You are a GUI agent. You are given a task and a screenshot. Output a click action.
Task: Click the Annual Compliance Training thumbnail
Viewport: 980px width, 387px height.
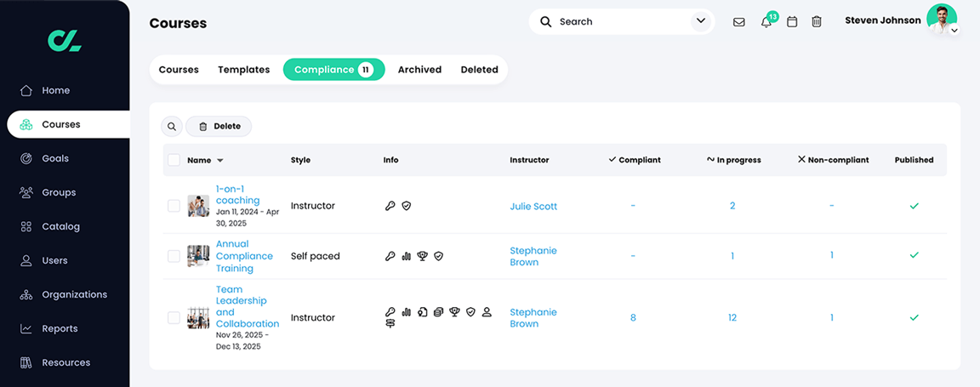199,256
